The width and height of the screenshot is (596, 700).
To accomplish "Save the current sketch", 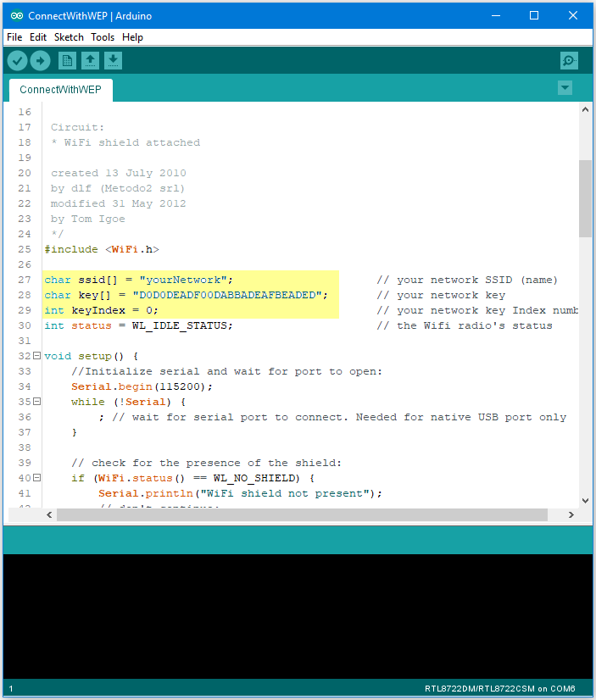I will pos(113,60).
